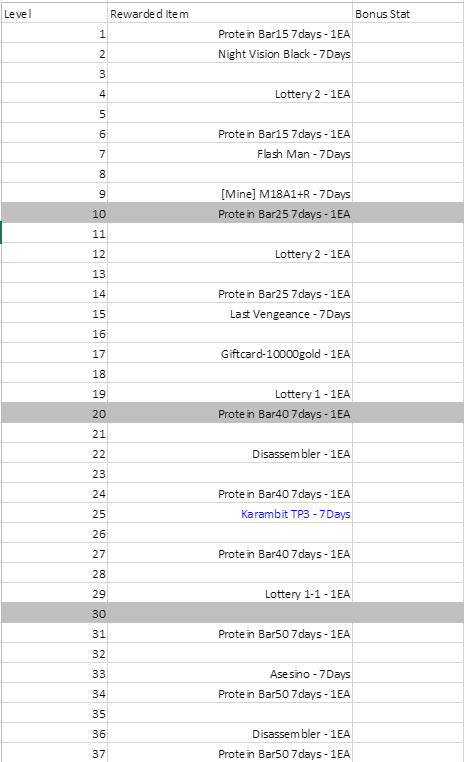Click the blue Karambit TP3 - 7Days text

point(295,514)
